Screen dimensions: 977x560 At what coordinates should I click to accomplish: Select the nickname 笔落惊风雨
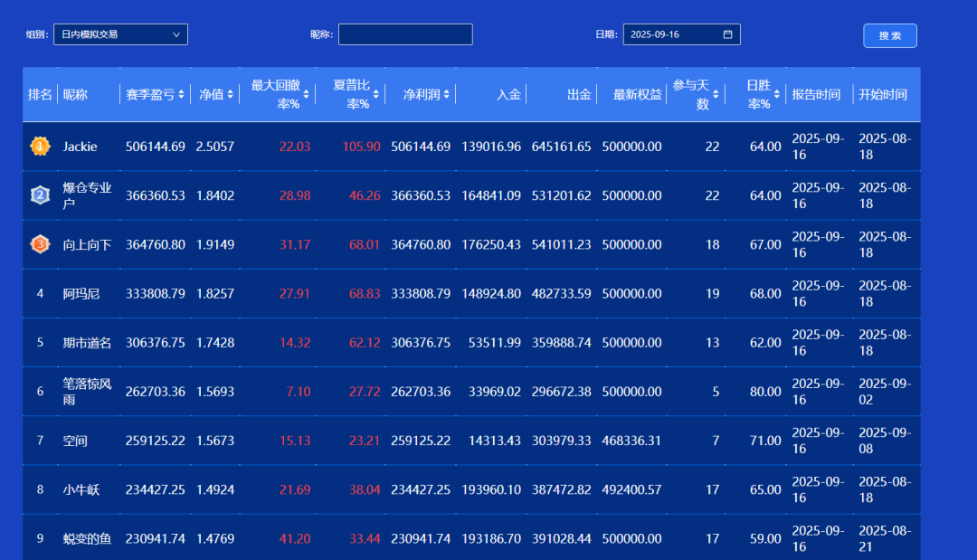(x=87, y=392)
